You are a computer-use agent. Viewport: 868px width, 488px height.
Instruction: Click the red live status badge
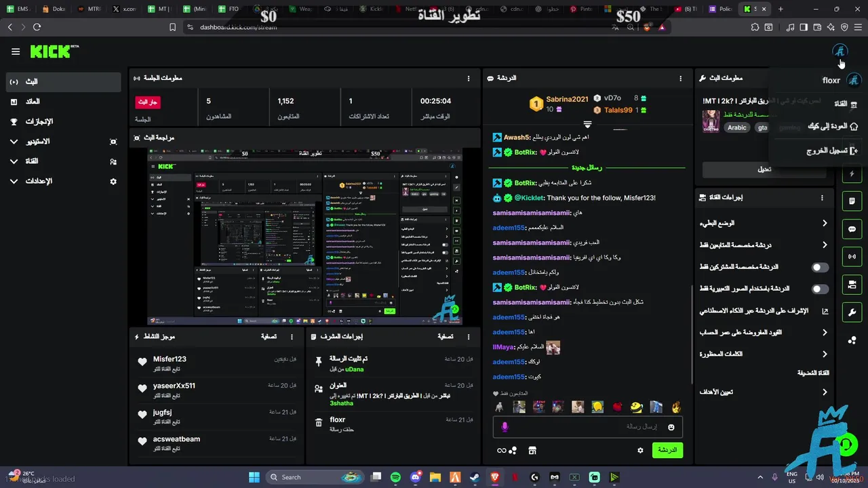click(x=148, y=102)
